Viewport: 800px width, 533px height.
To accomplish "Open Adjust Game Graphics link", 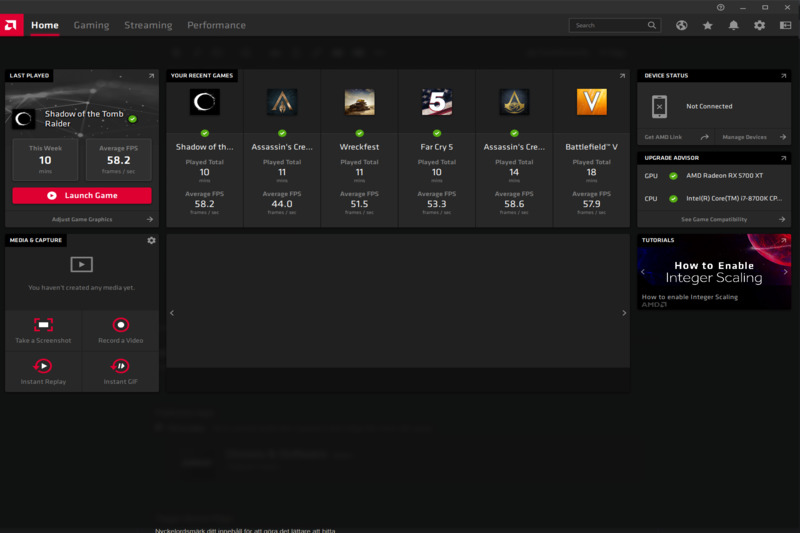I will [82, 219].
